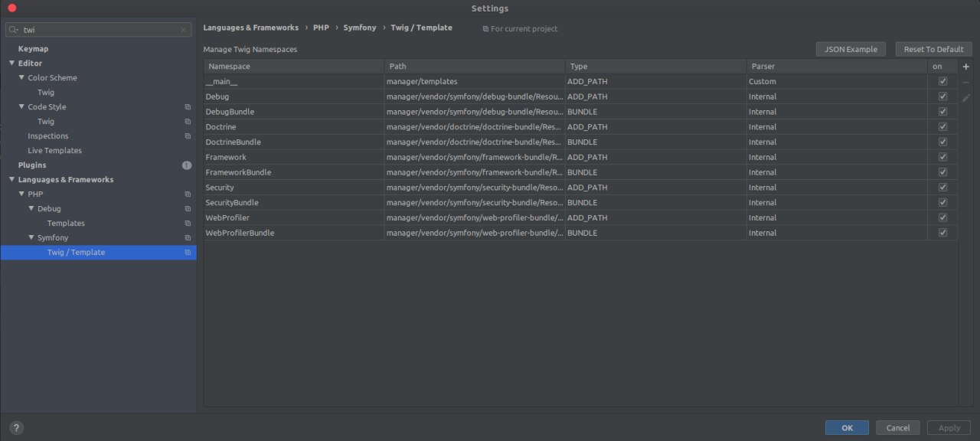
Task: Confirm settings with OK button
Action: pos(847,428)
